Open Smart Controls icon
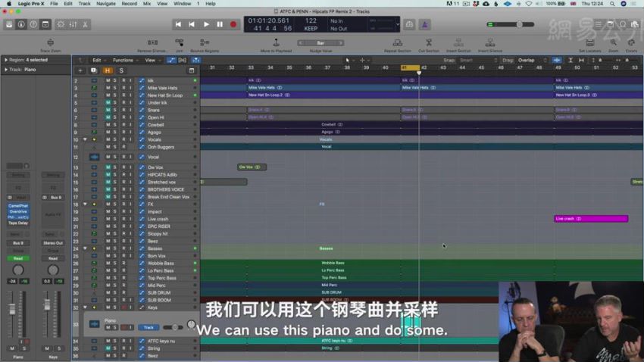The height and width of the screenshot is (362, 644). click(x=61, y=25)
